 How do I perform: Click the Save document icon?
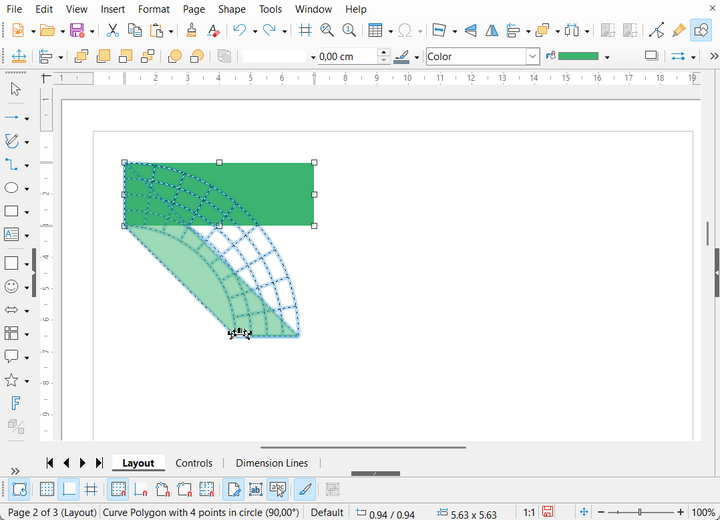tap(76, 31)
